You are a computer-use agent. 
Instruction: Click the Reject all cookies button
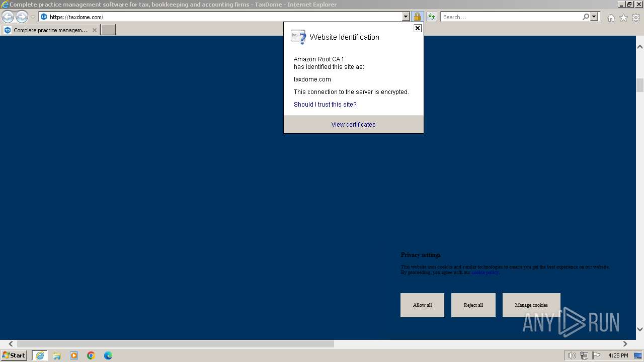[x=473, y=305]
